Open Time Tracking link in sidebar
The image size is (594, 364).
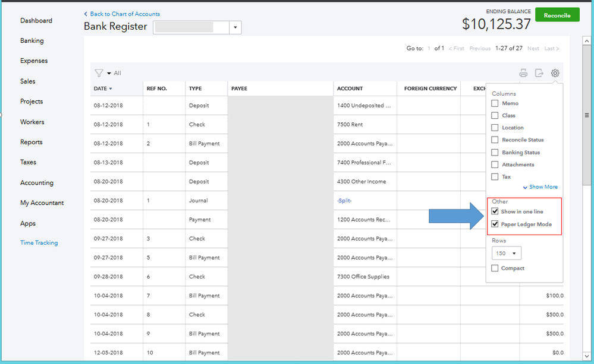coord(39,242)
